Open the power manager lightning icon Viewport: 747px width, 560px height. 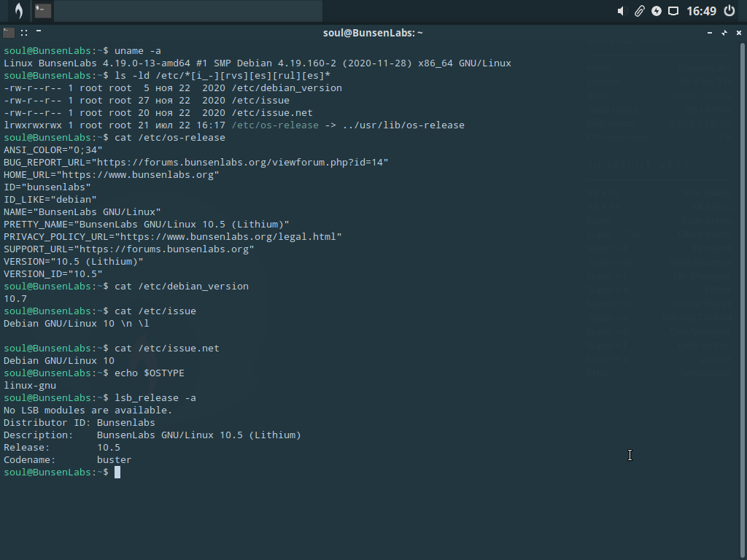[x=657, y=11]
